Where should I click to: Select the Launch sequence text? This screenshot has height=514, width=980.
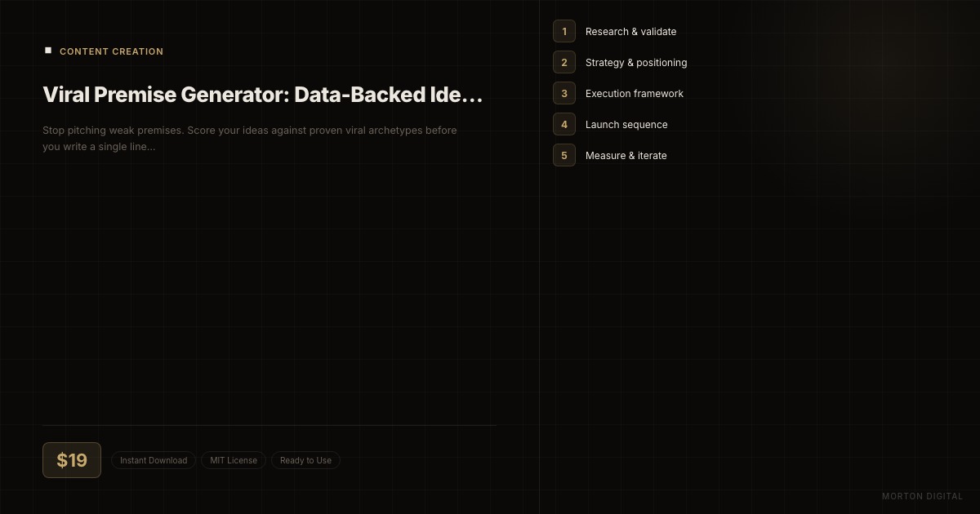[626, 125]
